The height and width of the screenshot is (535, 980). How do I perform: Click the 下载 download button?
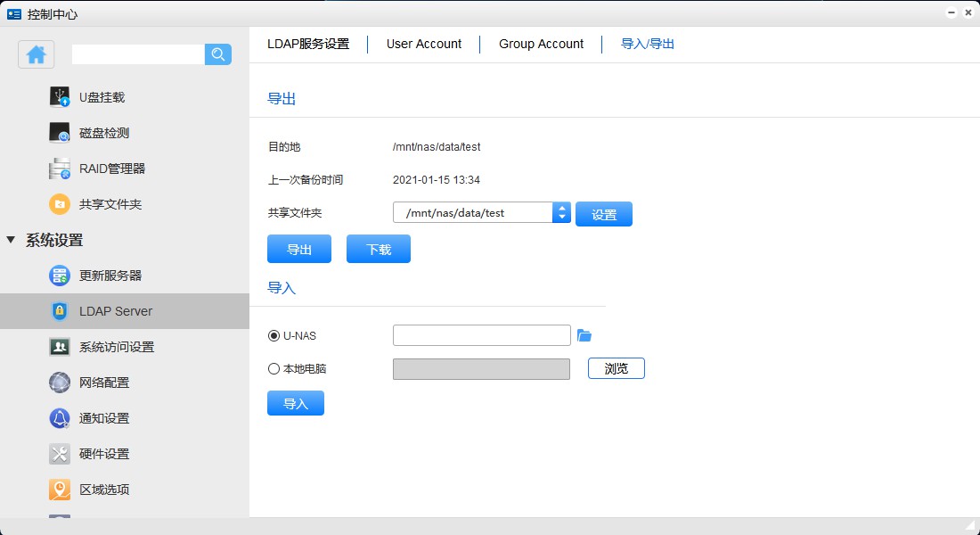[x=379, y=250]
